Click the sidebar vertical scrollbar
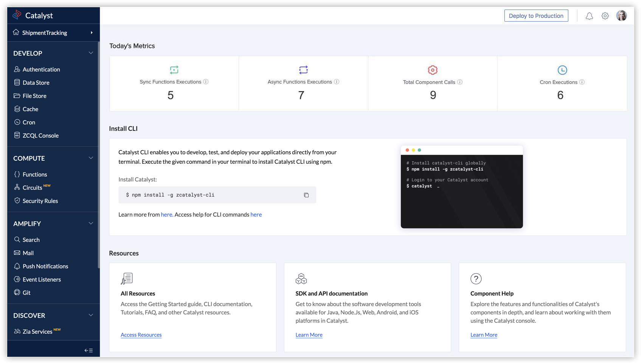This screenshot has width=641, height=364. [99, 155]
